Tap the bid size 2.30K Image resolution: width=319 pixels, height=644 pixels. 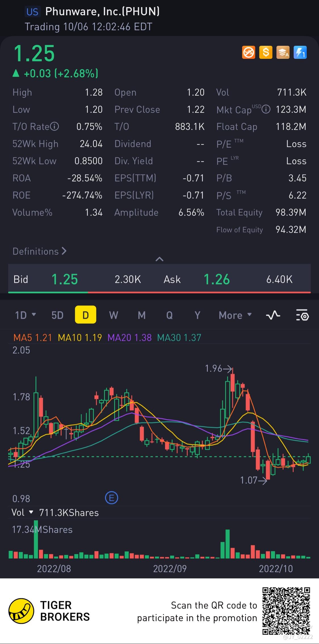[128, 280]
